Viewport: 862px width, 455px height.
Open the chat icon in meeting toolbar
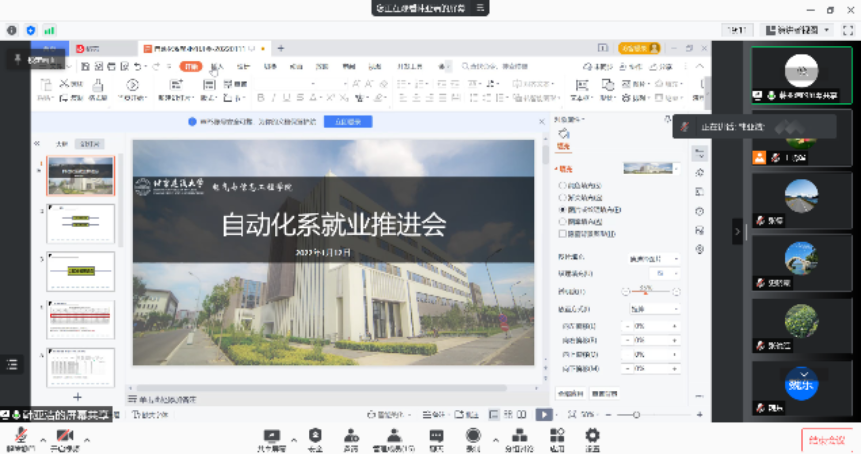coord(436,436)
